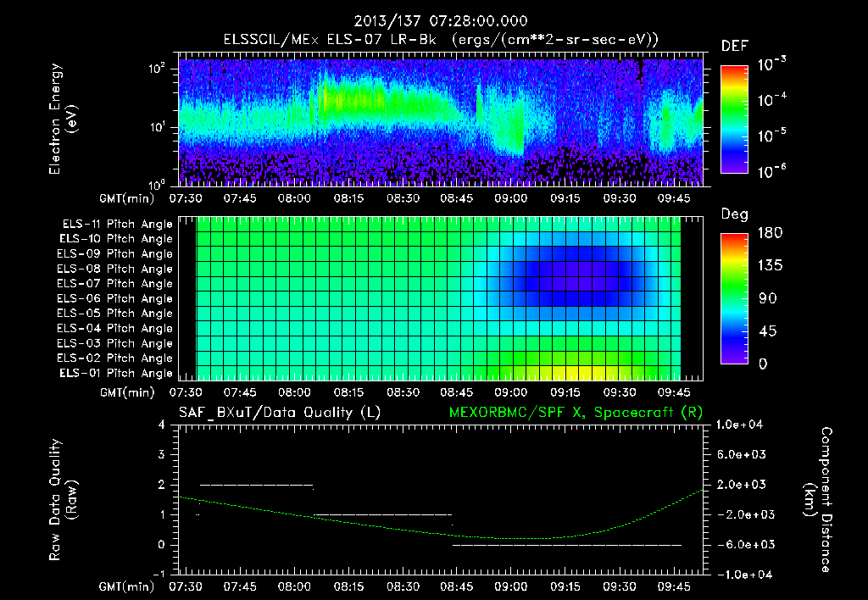Click the Deg pitch angle color bar
This screenshot has width=868, height=600.
click(x=734, y=298)
